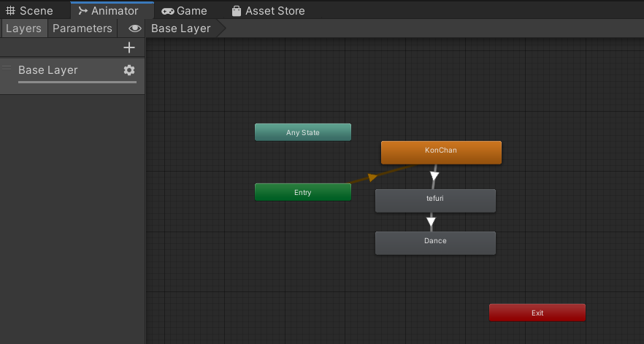The height and width of the screenshot is (344, 644).
Task: Click the Asset Store bag icon
Action: (x=236, y=11)
